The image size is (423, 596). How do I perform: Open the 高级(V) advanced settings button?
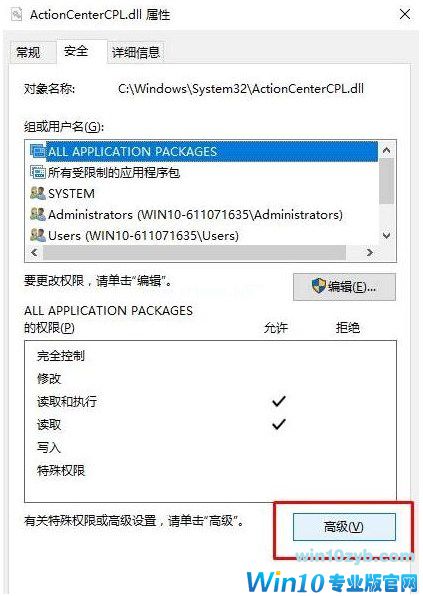click(344, 527)
